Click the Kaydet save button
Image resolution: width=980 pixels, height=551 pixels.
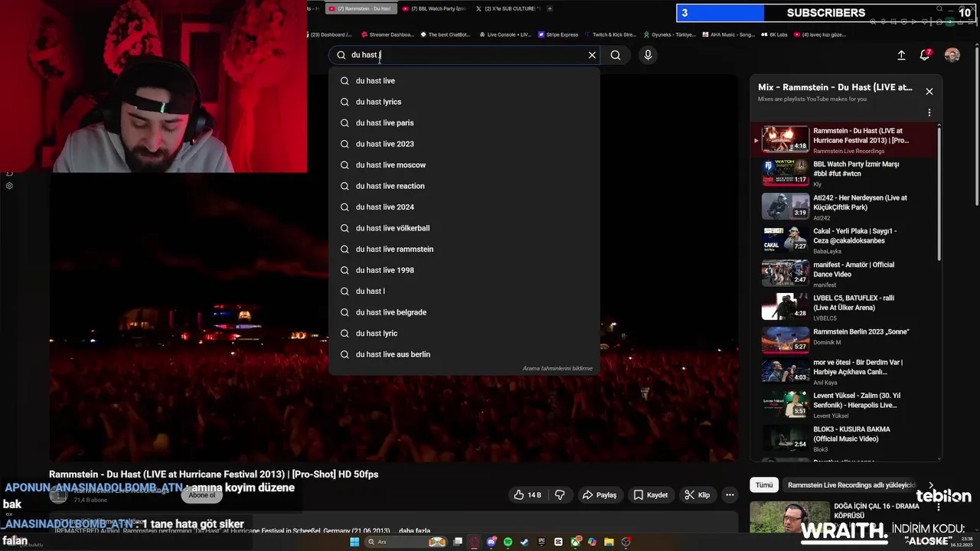point(650,495)
